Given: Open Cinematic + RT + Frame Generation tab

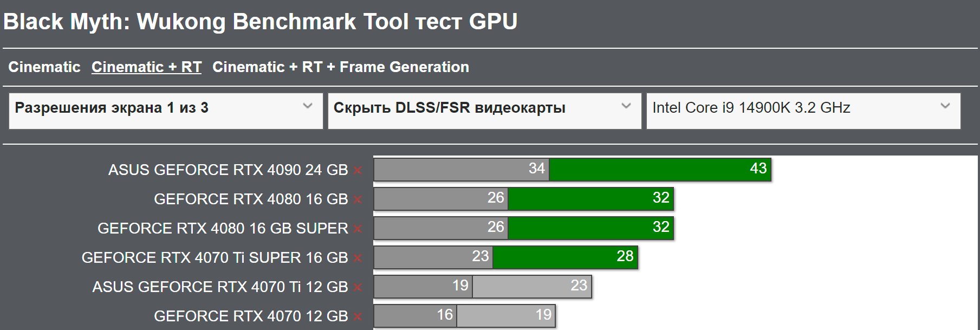Looking at the screenshot, I should (340, 67).
